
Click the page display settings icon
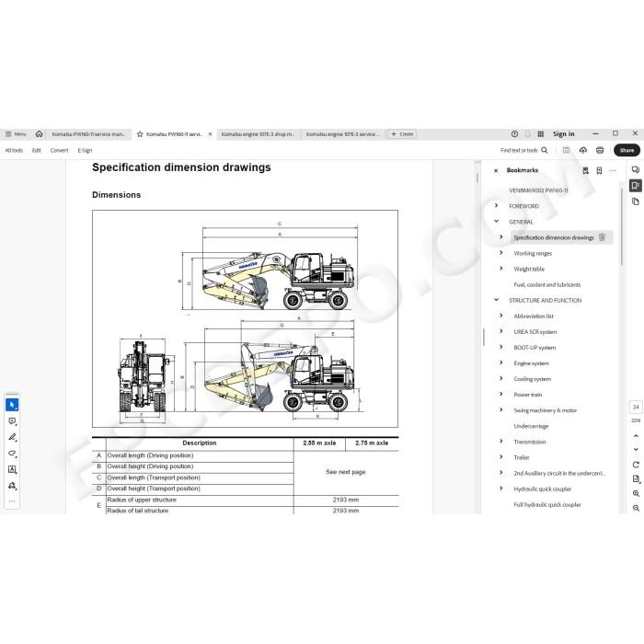pos(636,479)
